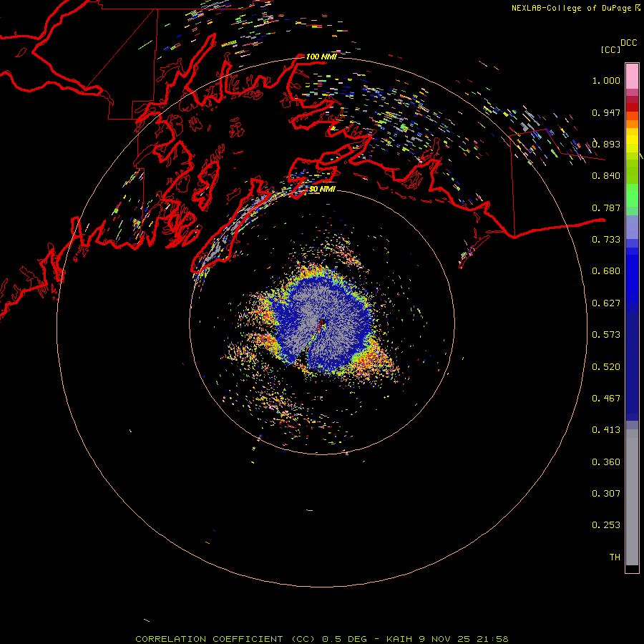Click the 0.947 color bar value
The image size is (644, 644).
coord(606,112)
